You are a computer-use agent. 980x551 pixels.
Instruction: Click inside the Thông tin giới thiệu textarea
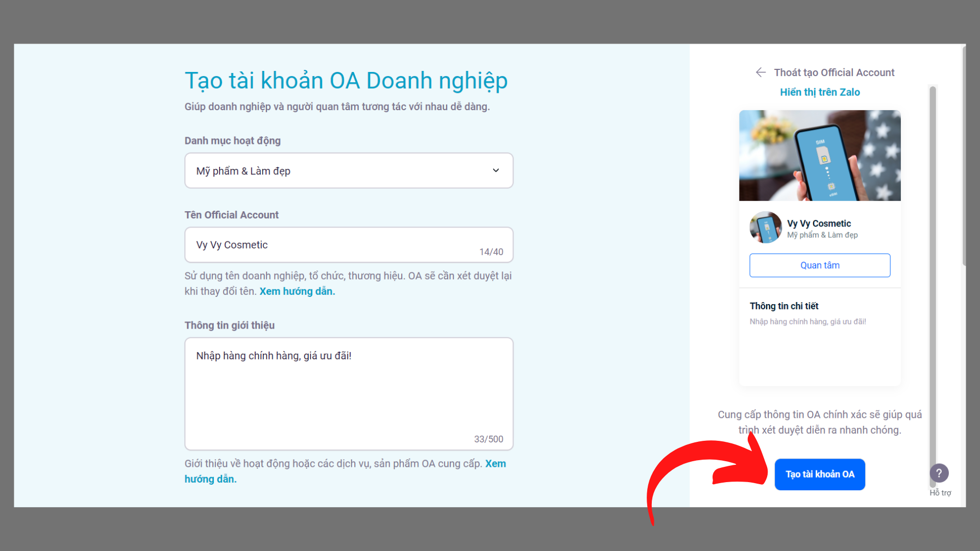[349, 394]
